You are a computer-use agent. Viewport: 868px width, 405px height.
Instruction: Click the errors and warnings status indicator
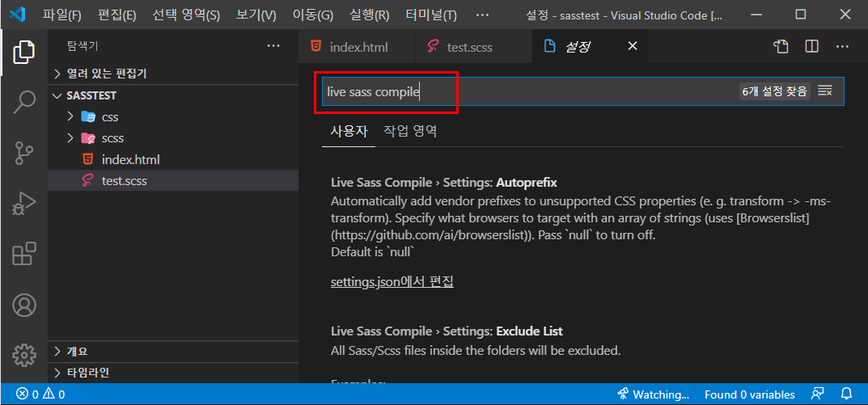(40, 394)
